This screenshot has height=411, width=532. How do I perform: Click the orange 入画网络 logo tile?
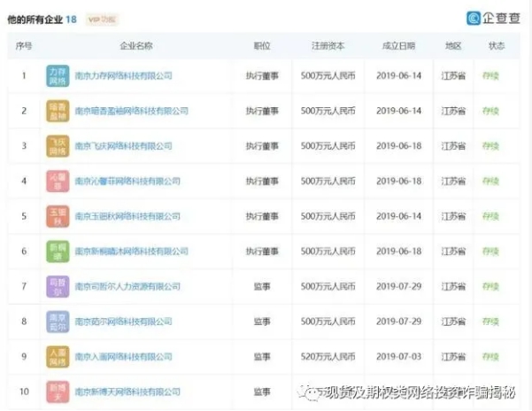coord(58,356)
